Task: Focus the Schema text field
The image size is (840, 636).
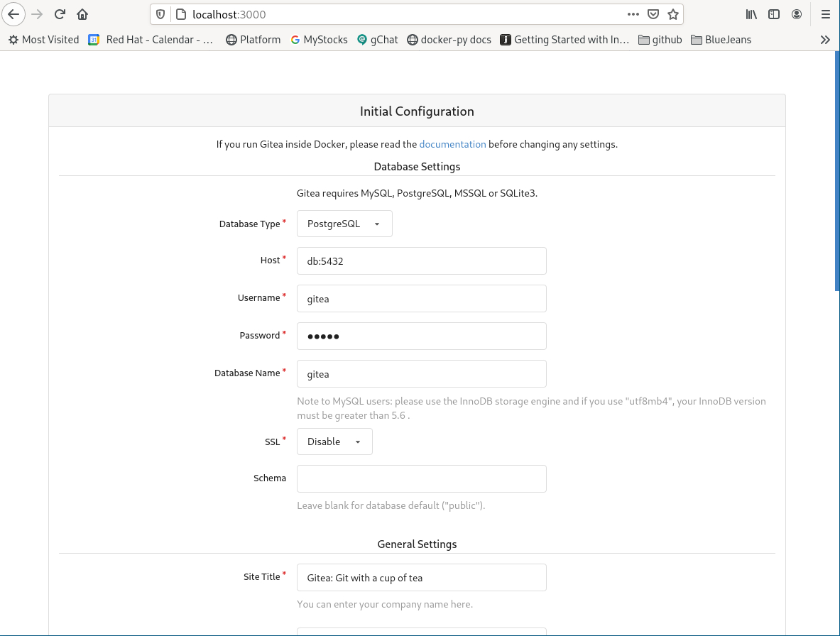Action: pyautogui.click(x=421, y=478)
